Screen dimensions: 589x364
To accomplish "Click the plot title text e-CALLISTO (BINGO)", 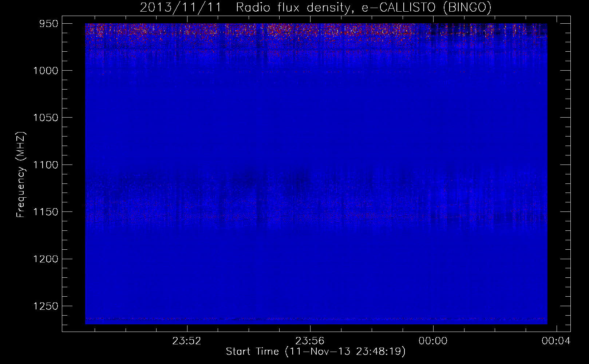I will pyautogui.click(x=426, y=8).
